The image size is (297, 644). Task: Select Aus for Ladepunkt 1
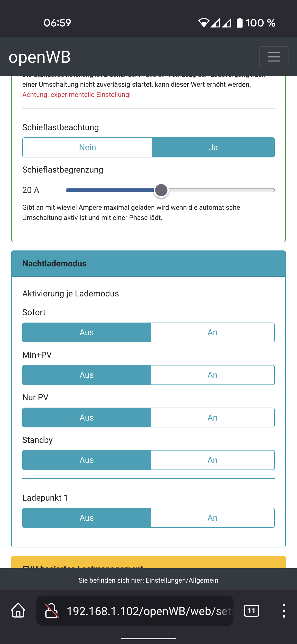click(87, 518)
